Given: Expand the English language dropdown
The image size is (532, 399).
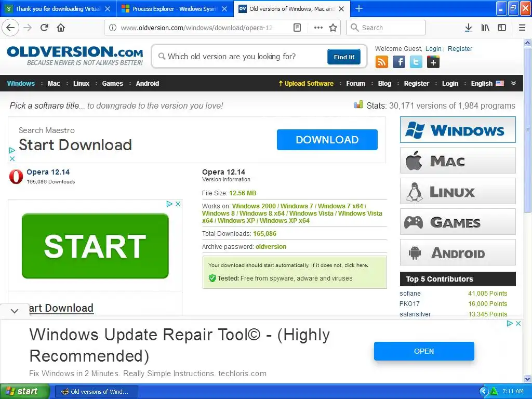Looking at the screenshot, I should 487,84.
